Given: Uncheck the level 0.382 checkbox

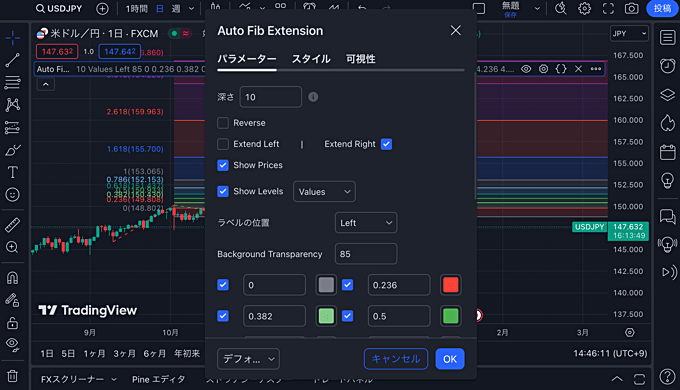Looking at the screenshot, I should [x=223, y=316].
